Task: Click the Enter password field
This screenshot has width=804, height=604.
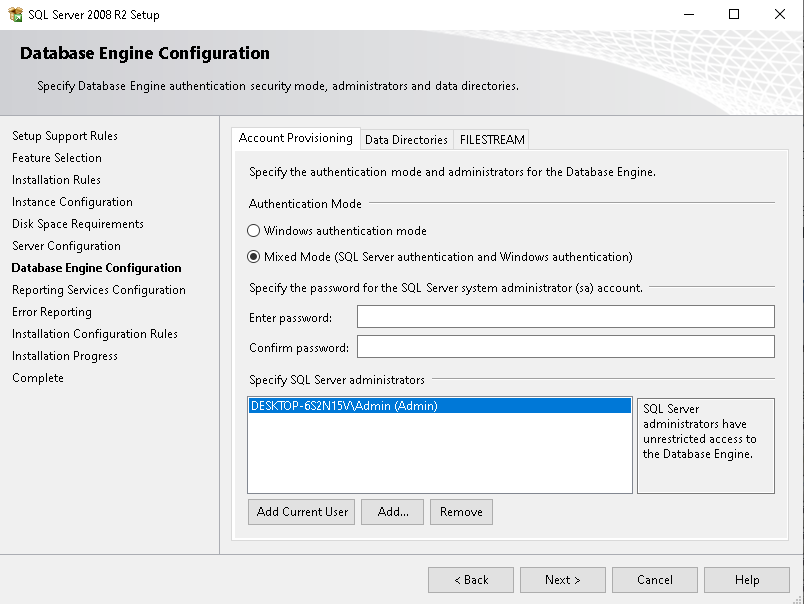Action: [x=566, y=316]
